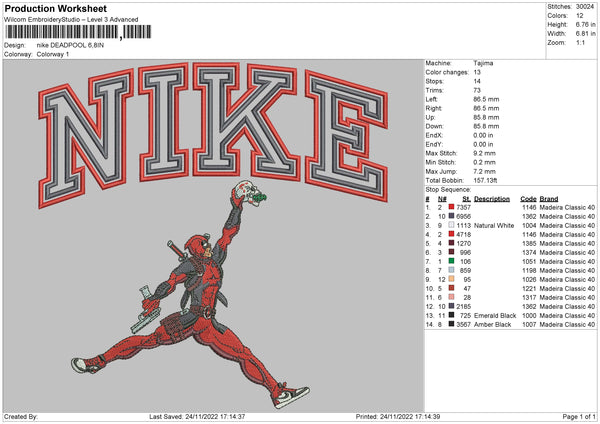Click the max jump value '7.2 mm'

click(x=484, y=171)
